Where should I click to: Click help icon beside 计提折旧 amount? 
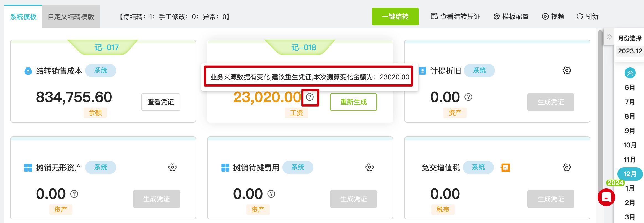468,97
